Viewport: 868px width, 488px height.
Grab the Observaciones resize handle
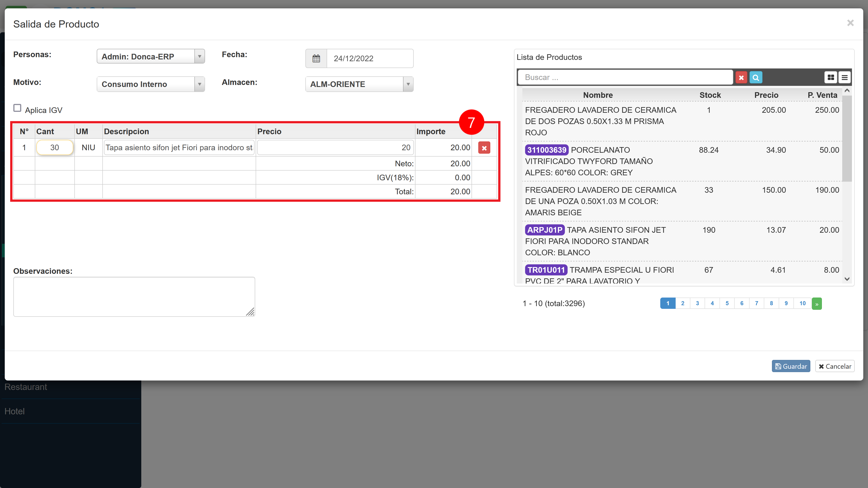pyautogui.click(x=250, y=312)
